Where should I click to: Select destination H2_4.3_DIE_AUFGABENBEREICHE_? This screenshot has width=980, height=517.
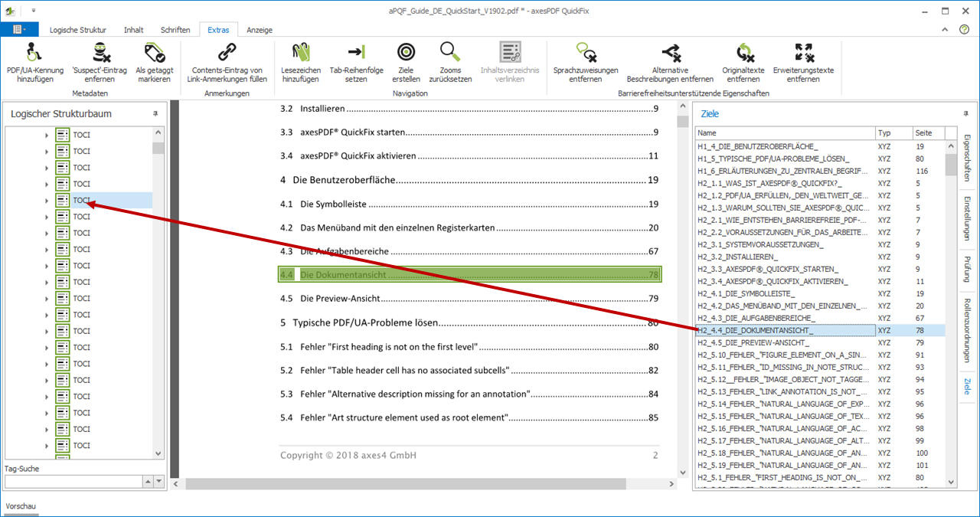786,318
